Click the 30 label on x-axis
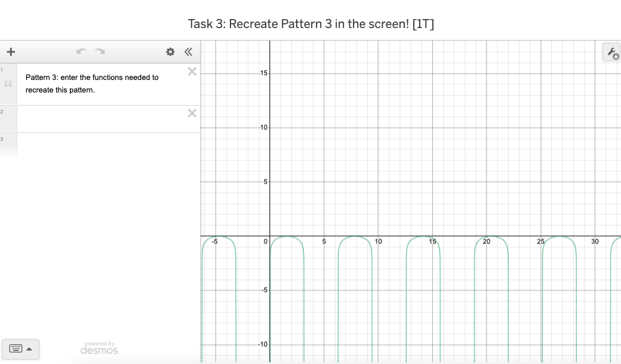Image resolution: width=621 pixels, height=364 pixels. pyautogui.click(x=595, y=241)
